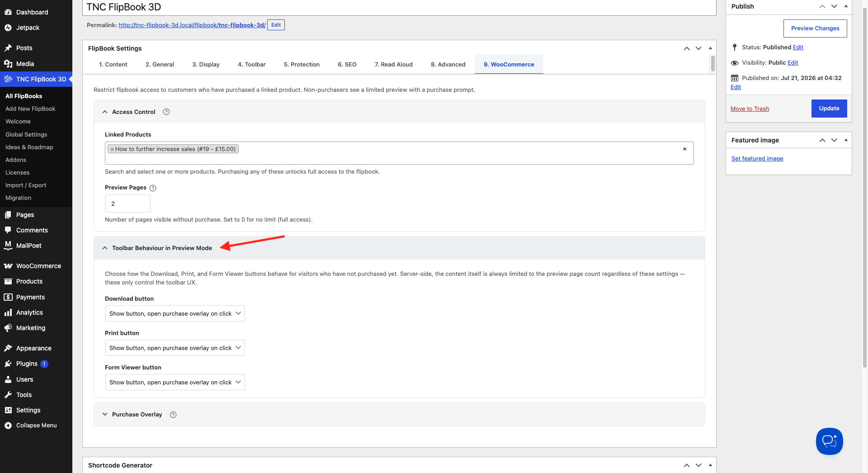The height and width of the screenshot is (473, 868).
Task: Click the Settings sliders icon
Action: point(8,410)
